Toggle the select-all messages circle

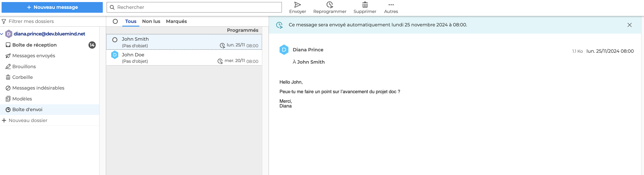pos(115,22)
